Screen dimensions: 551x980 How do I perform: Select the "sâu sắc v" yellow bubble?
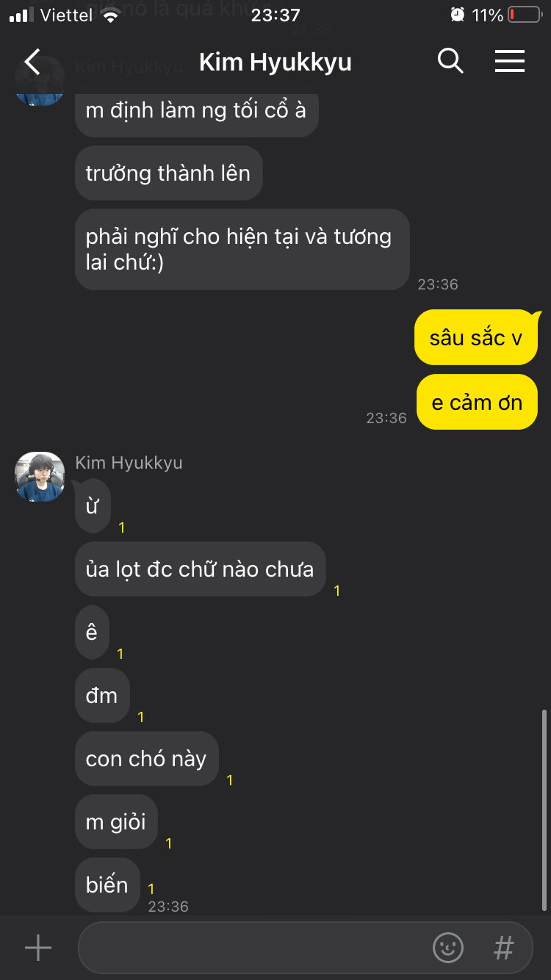(x=476, y=337)
